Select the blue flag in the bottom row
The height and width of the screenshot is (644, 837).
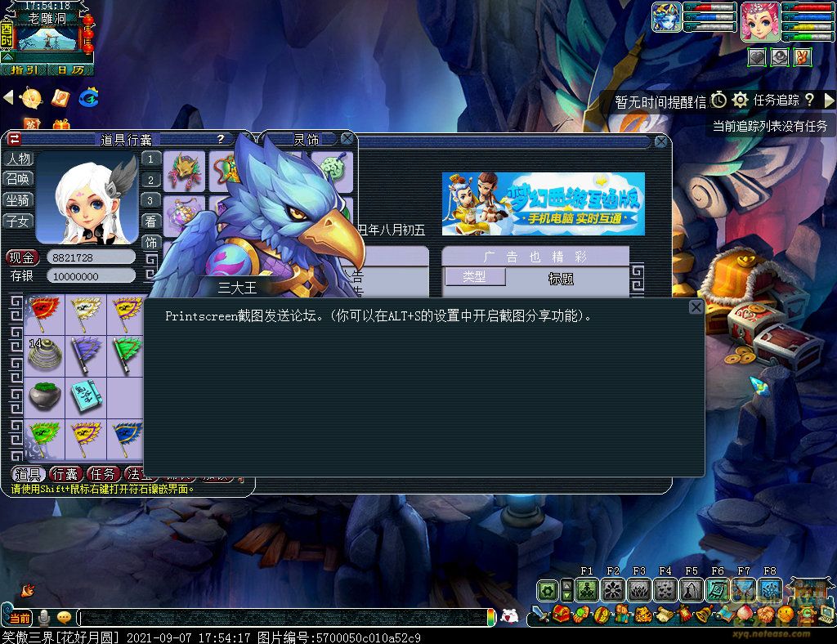126,439
